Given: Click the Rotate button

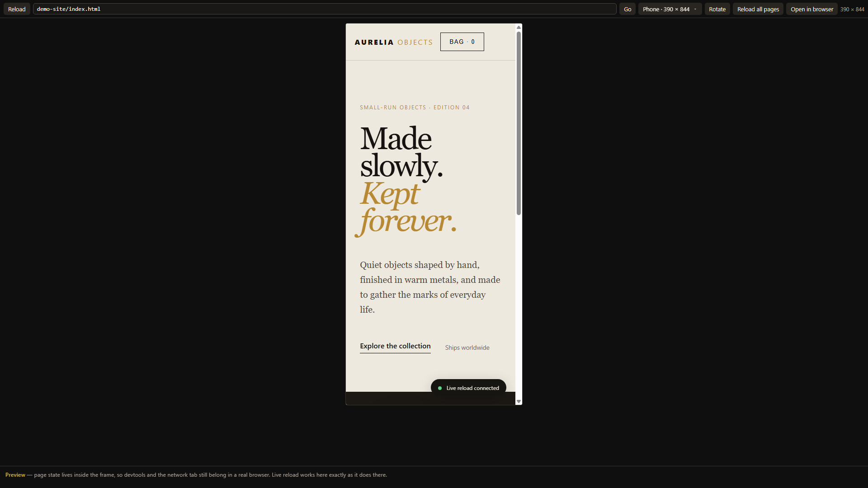Looking at the screenshot, I should [x=717, y=9].
